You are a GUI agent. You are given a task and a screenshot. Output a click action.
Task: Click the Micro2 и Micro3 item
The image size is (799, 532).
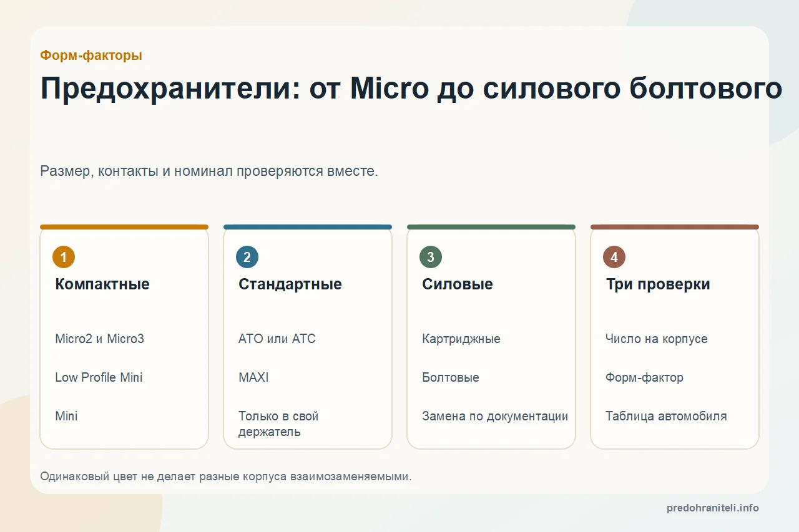[100, 339]
